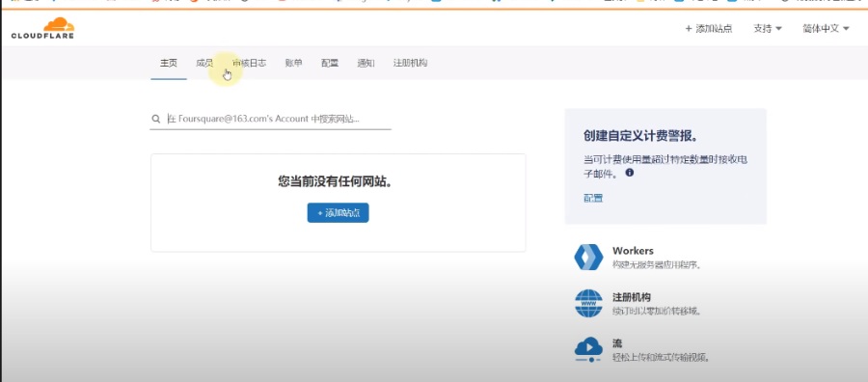Select the 配置 tab in navigation
The width and height of the screenshot is (868, 382).
(330, 63)
